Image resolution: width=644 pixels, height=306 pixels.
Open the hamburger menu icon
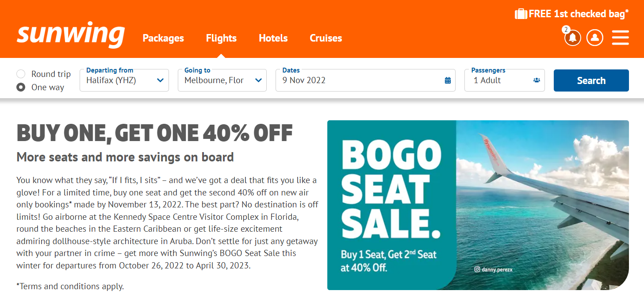click(620, 38)
